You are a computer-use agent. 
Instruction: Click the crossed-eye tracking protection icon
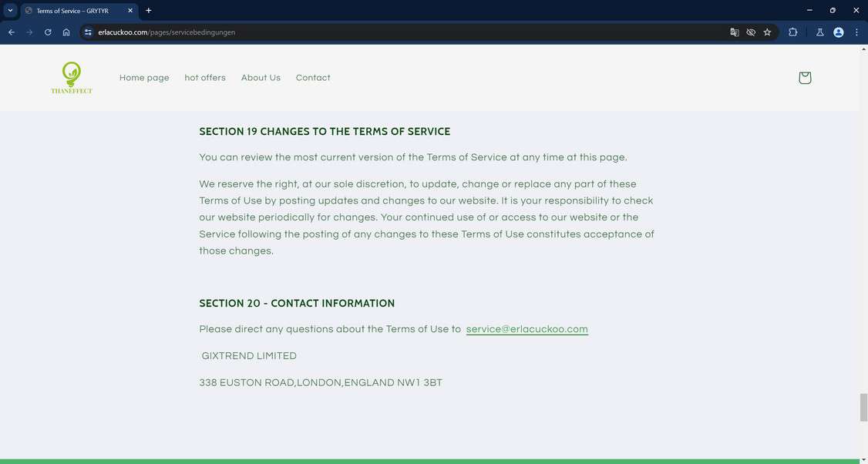(751, 32)
